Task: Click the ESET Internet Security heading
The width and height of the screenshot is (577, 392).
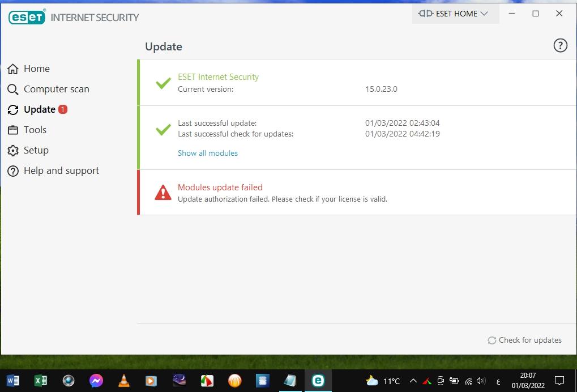Action: [218, 77]
